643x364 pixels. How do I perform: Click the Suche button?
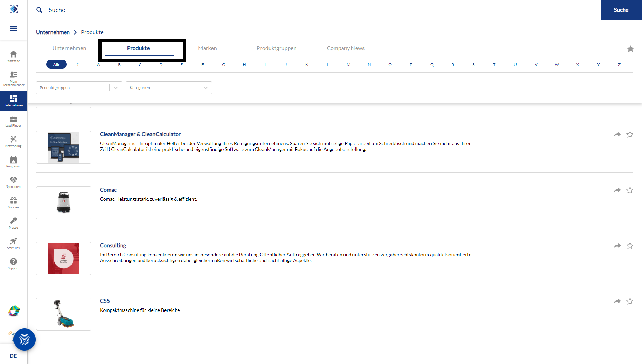coord(621,10)
